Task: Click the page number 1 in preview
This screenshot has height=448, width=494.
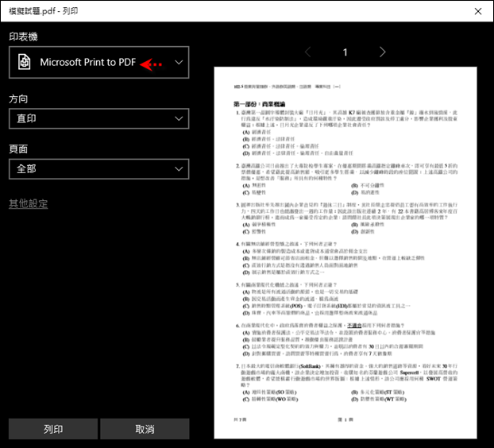Action: click(x=345, y=52)
